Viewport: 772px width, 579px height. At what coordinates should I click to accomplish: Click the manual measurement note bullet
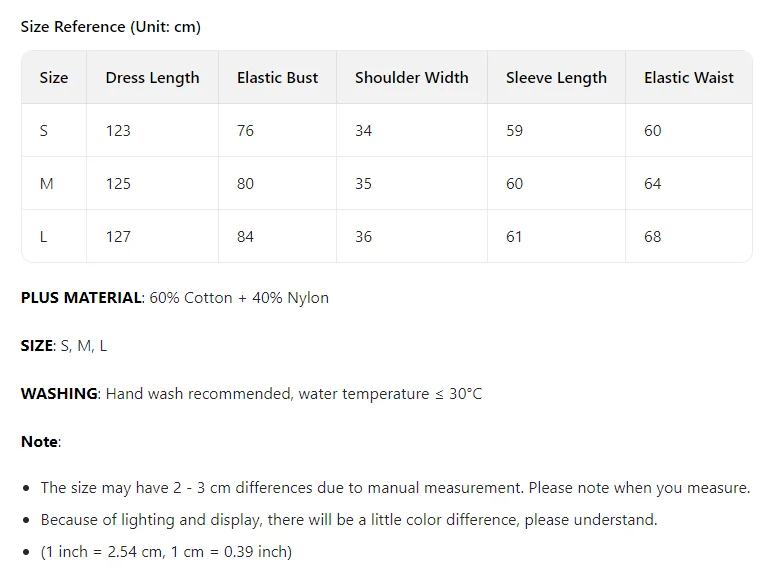(395, 488)
